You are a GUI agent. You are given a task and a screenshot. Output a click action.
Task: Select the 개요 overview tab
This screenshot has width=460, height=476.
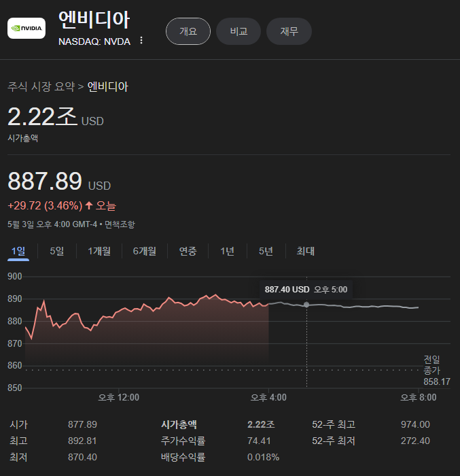point(188,31)
